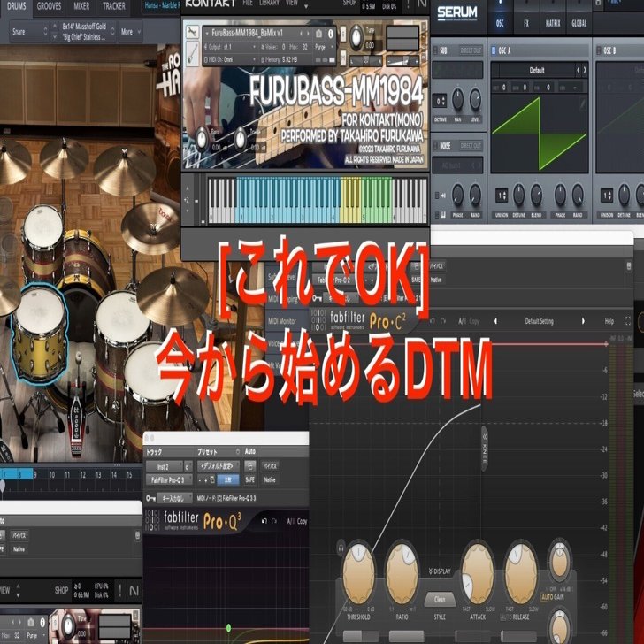This screenshot has height=644, width=644.
Task: Click the Pro-Q 3 undo icon
Action: pyautogui.click(x=264, y=521)
